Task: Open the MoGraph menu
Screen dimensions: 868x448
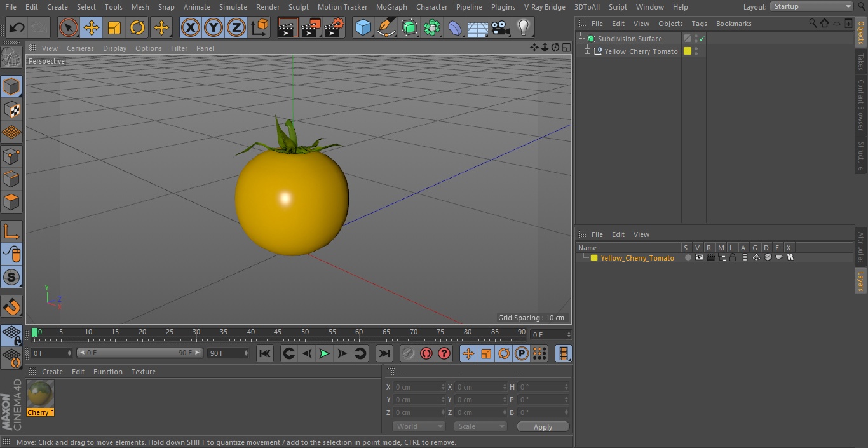Action: (x=391, y=7)
